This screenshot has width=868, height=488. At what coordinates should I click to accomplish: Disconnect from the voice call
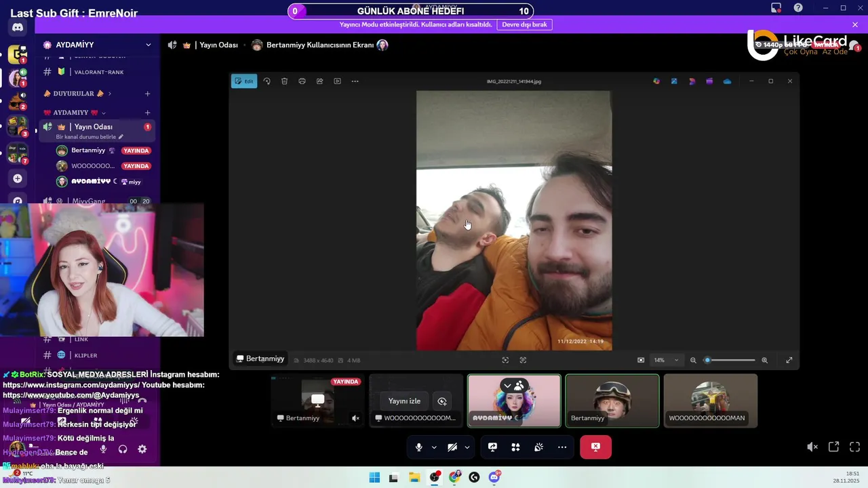(595, 447)
